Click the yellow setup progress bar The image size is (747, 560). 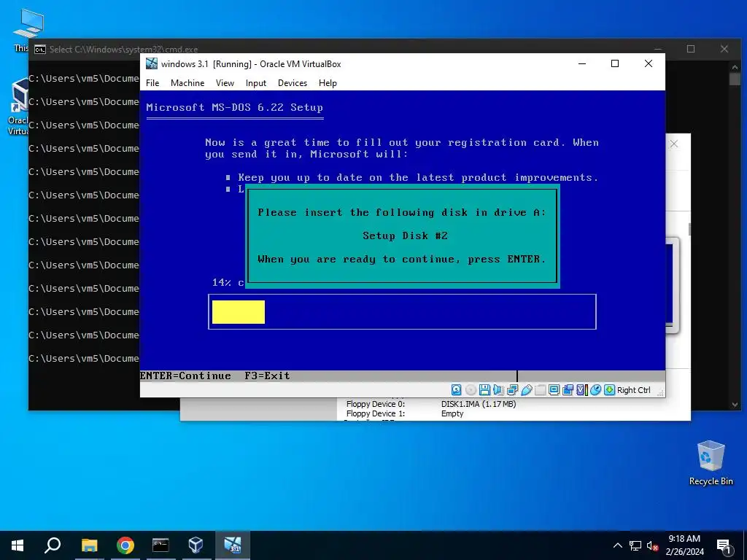239,312
